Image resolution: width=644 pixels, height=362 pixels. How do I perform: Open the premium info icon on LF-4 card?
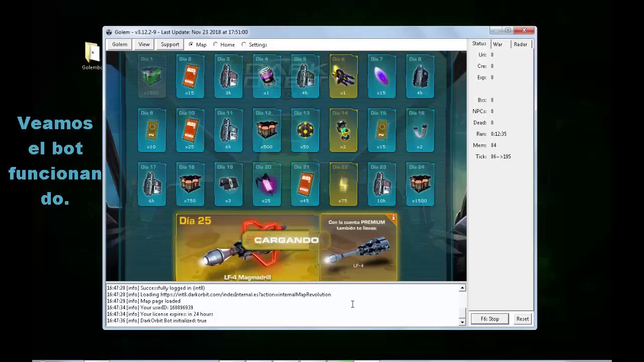pyautogui.click(x=393, y=218)
